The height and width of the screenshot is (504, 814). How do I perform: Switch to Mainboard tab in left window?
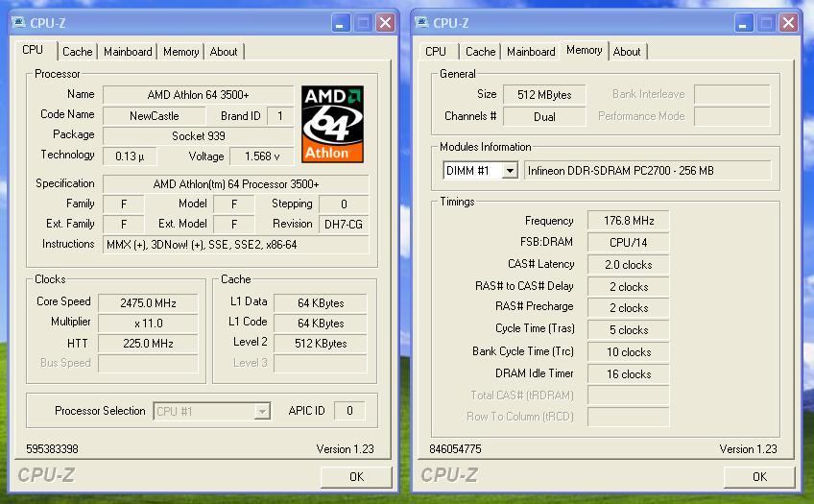pyautogui.click(x=128, y=52)
